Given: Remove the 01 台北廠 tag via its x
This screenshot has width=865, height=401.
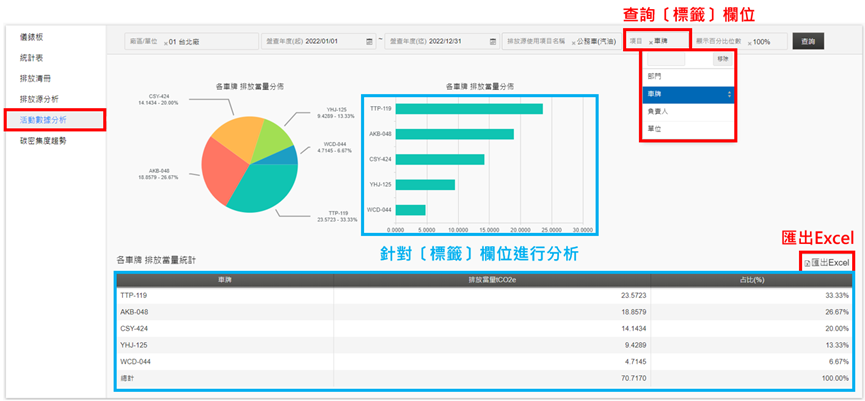Looking at the screenshot, I should tap(164, 42).
